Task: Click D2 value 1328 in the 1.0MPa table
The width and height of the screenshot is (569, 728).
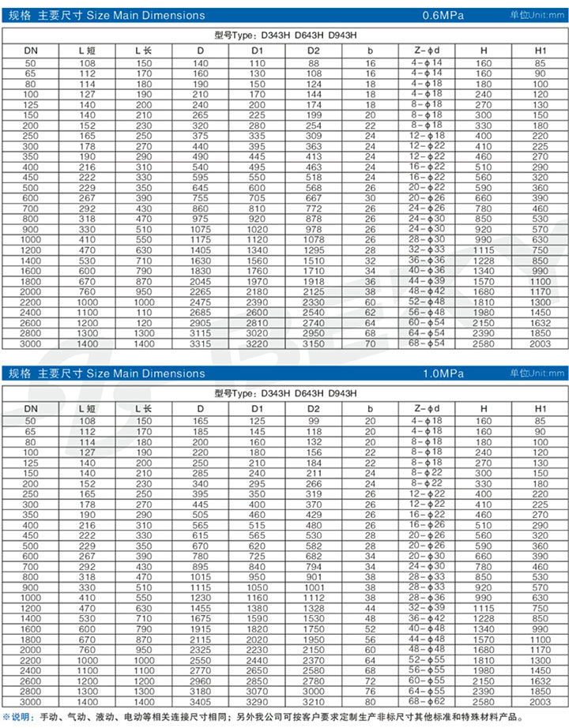Action: [x=313, y=609]
